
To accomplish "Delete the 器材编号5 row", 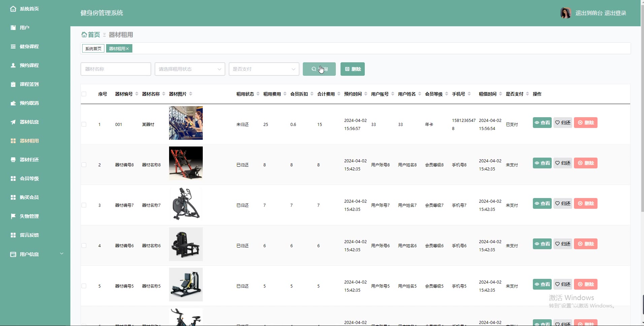I will click(586, 284).
